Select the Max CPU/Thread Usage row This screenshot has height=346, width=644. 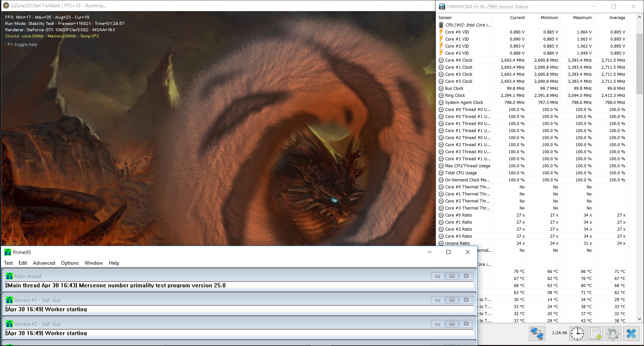[x=536, y=166]
